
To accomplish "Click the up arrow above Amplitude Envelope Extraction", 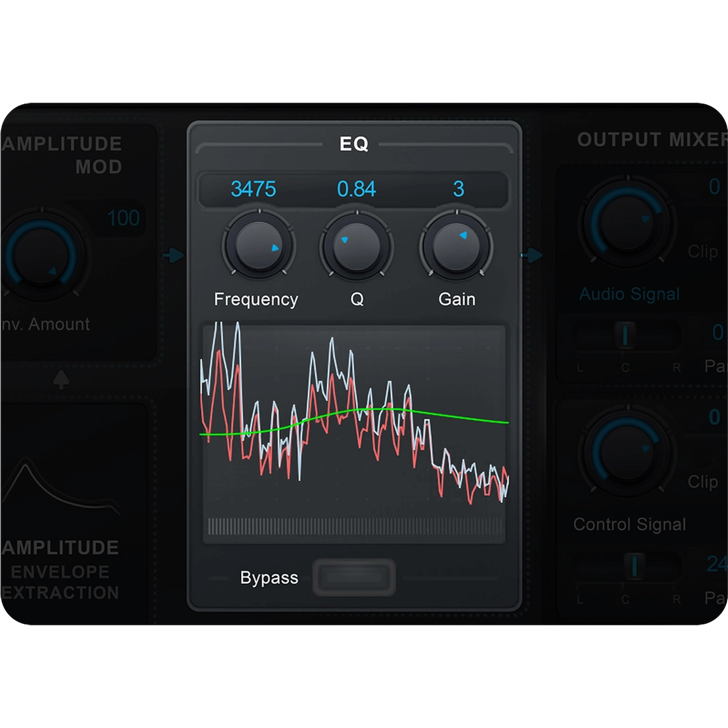I will pyautogui.click(x=61, y=379).
